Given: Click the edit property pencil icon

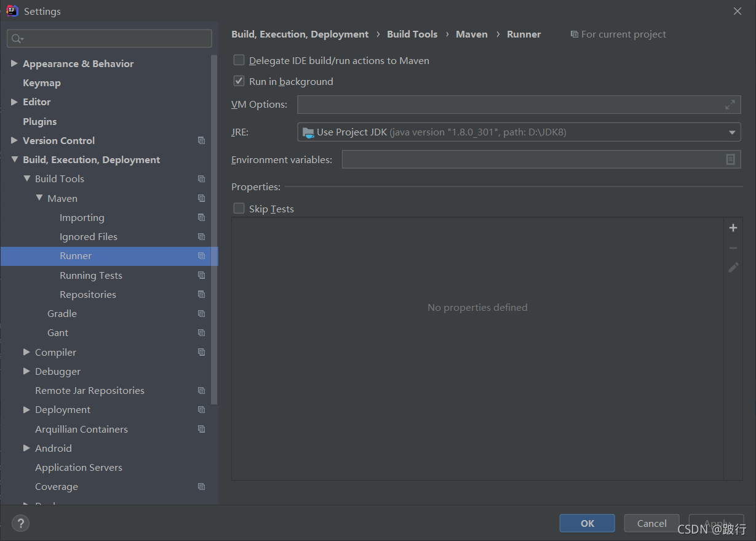Looking at the screenshot, I should coord(733,268).
